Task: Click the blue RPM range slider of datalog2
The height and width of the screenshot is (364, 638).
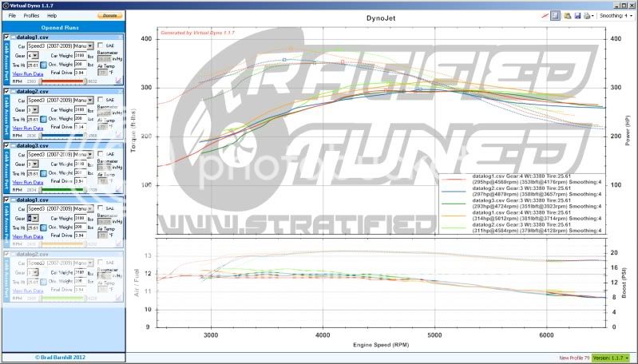Action: coord(62,136)
